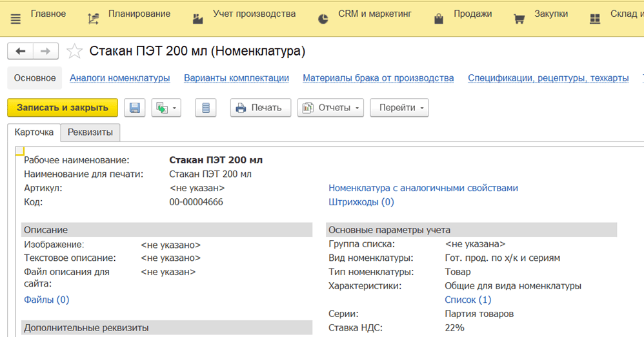Switch to the Реквизиты tab
Viewport: 644px width, 337px height.
tap(90, 132)
